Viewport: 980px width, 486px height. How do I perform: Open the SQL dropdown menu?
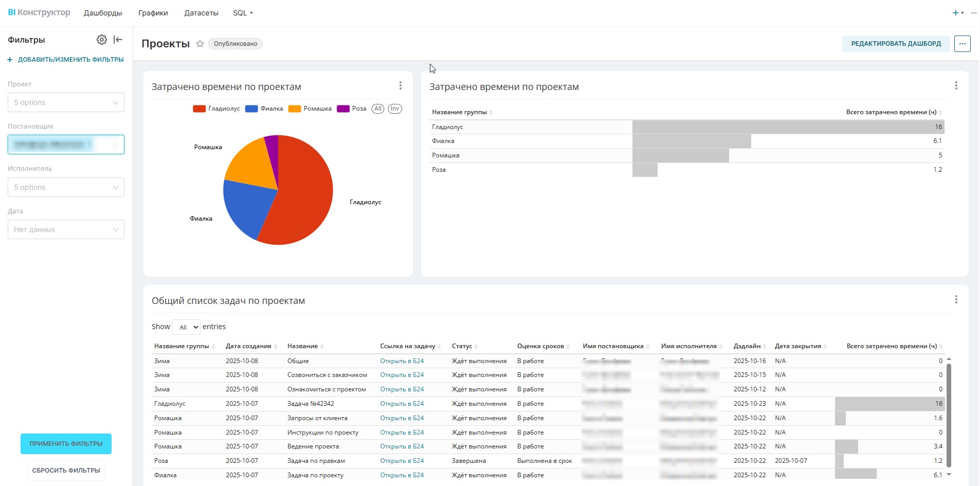point(243,13)
